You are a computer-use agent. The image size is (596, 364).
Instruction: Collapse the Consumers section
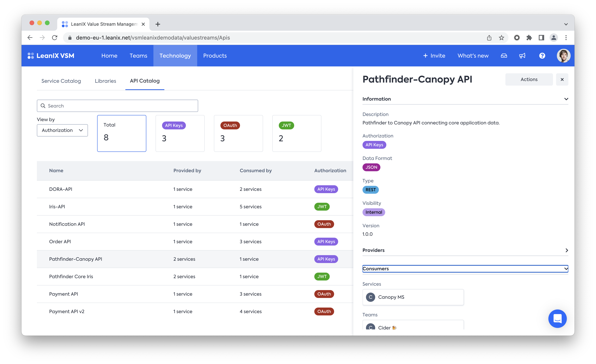465,269
